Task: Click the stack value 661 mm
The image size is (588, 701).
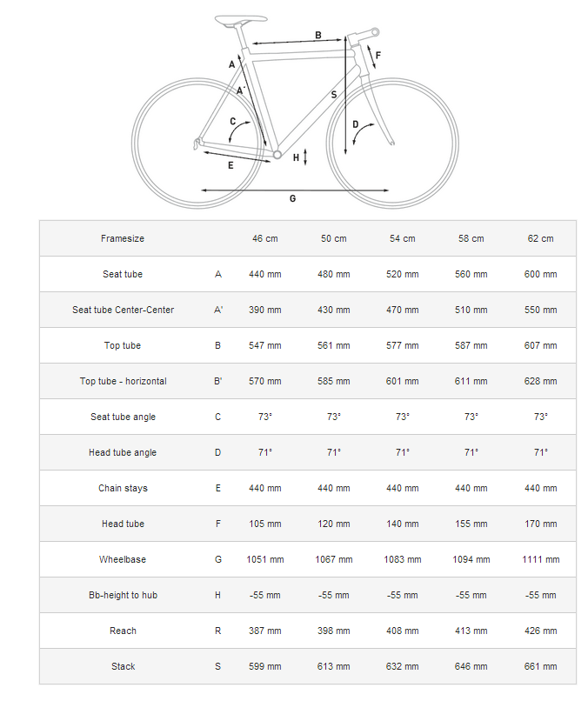Action: point(541,666)
